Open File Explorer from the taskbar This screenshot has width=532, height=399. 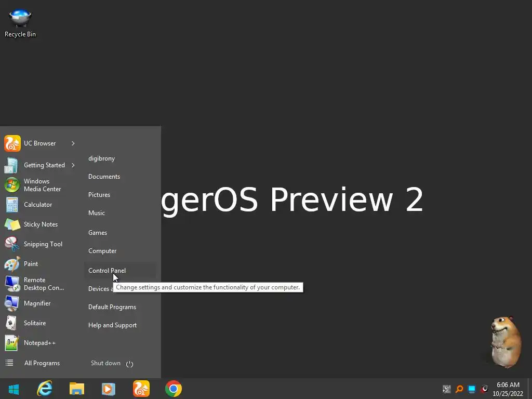(x=77, y=389)
